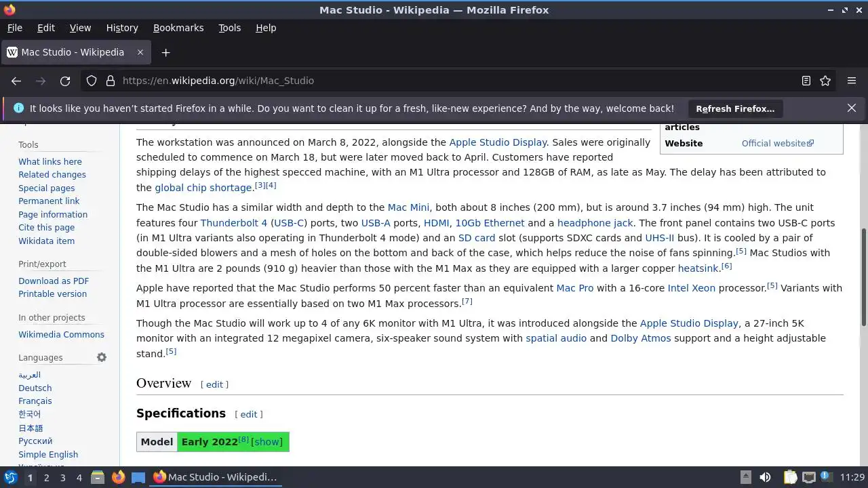
Task: Open the Languages settings gear icon
Action: (102, 357)
